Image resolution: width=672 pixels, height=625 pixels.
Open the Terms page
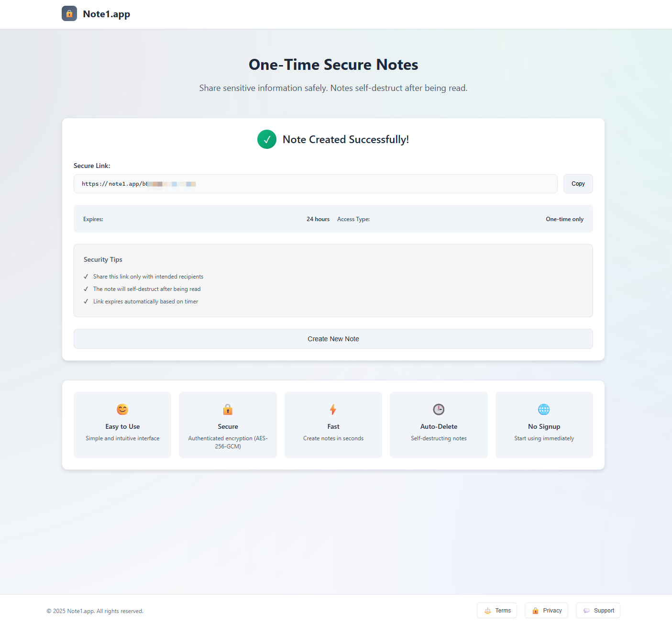[x=497, y=611]
